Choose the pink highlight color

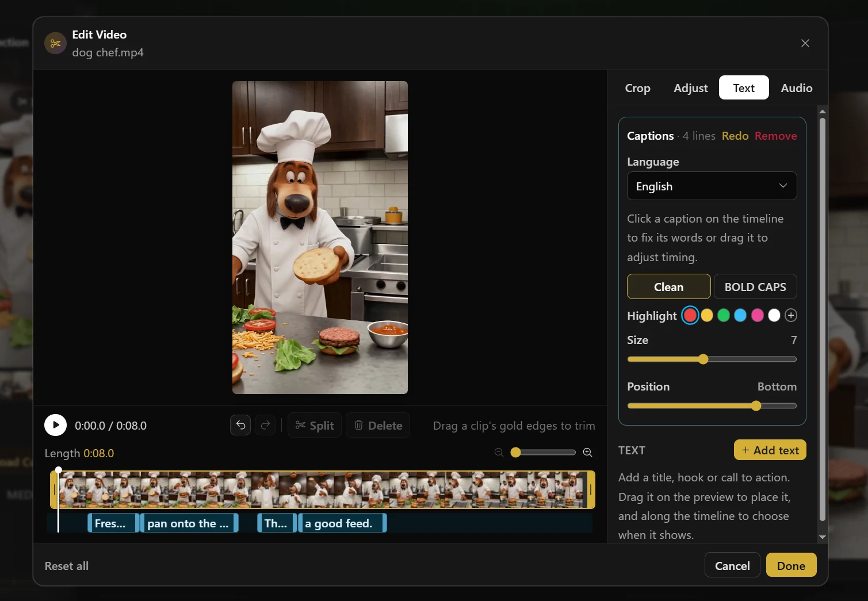pyautogui.click(x=758, y=315)
